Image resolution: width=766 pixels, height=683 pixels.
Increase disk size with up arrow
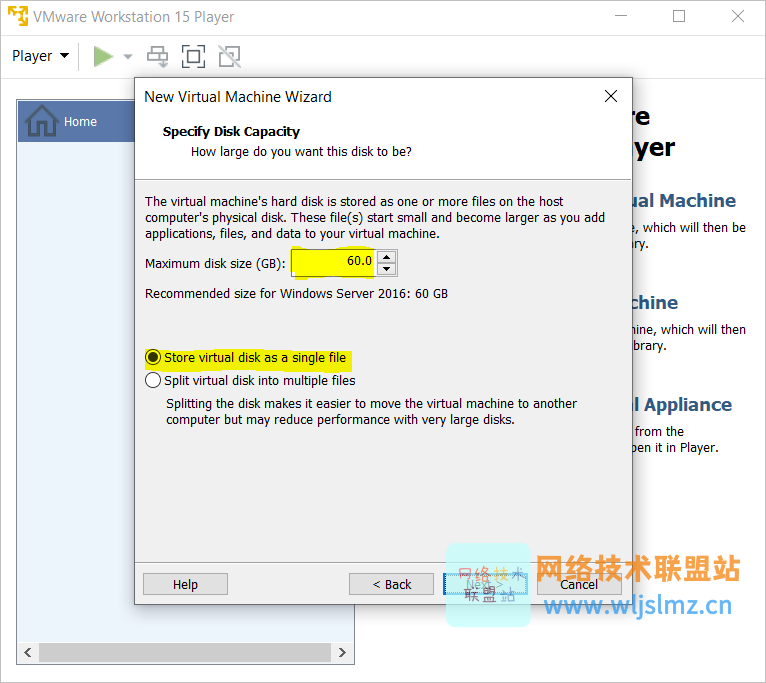coord(387,257)
